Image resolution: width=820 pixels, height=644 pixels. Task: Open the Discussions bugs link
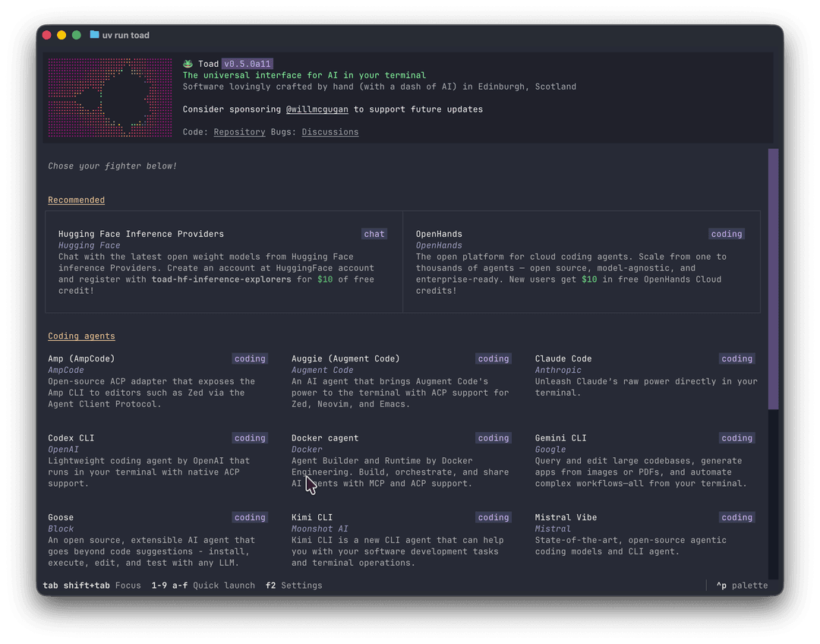click(330, 132)
